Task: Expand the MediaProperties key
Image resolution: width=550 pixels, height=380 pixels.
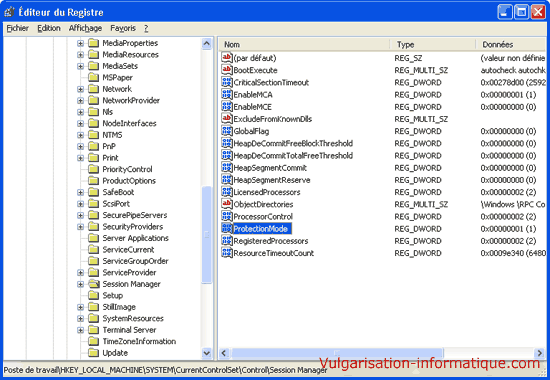Action: (x=80, y=43)
